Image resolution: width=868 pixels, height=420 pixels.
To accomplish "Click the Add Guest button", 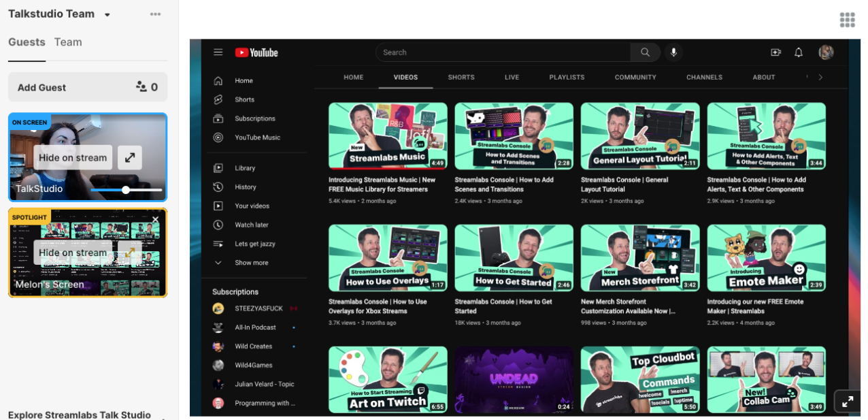I will point(88,87).
